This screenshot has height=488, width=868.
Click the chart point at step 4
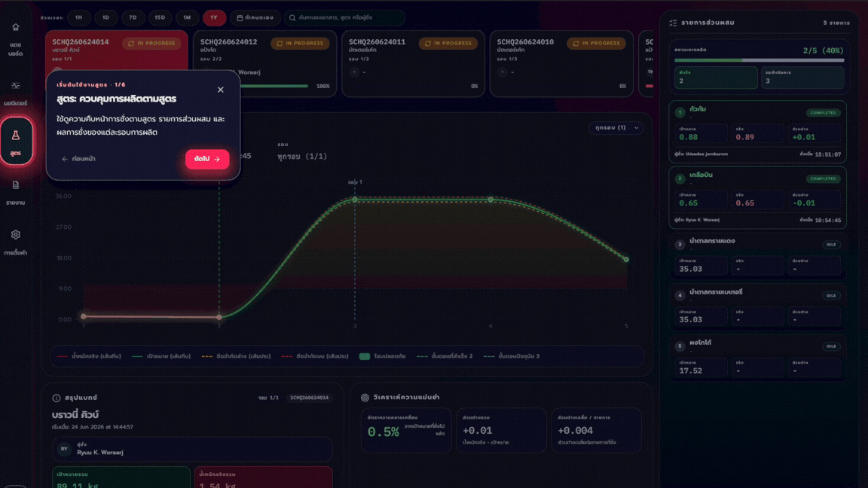click(x=491, y=199)
